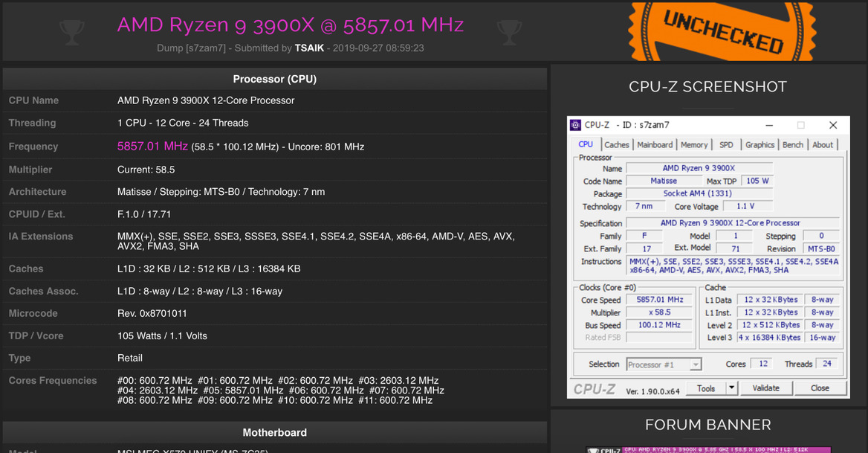Click the 'IA Extensions' row label
868x453 pixels.
41,237
